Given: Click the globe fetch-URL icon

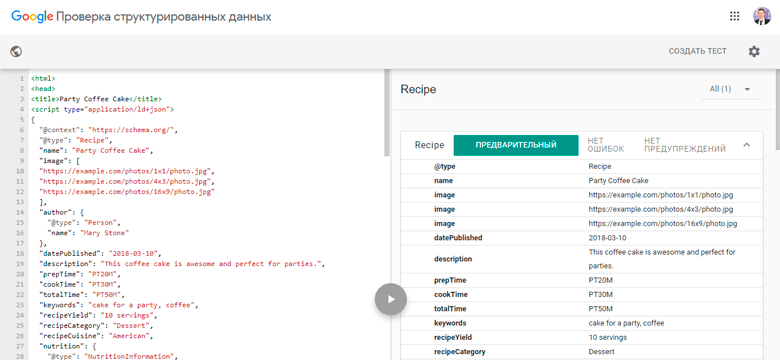Looking at the screenshot, I should (16, 51).
